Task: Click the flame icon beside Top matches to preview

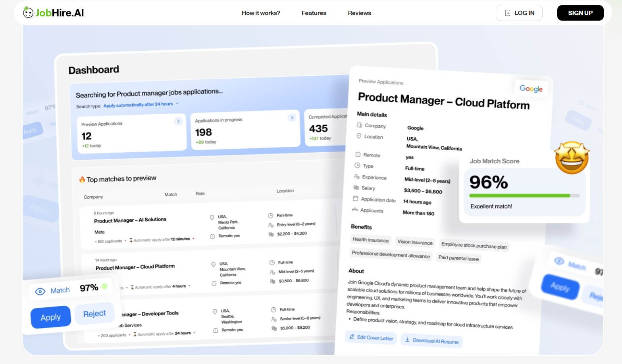Action: [x=82, y=178]
